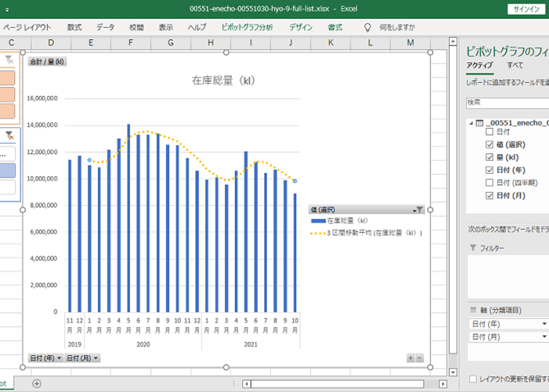Select column F header
Screen dimensions: 549x392
pos(131,43)
